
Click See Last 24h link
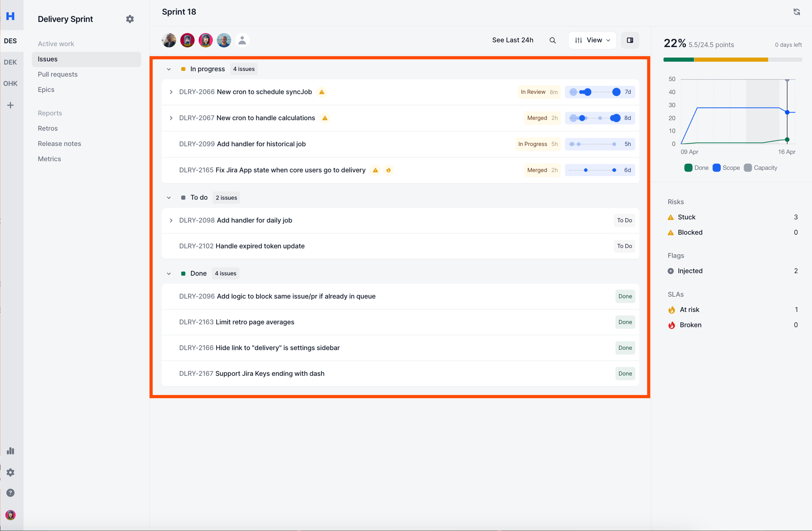click(512, 40)
